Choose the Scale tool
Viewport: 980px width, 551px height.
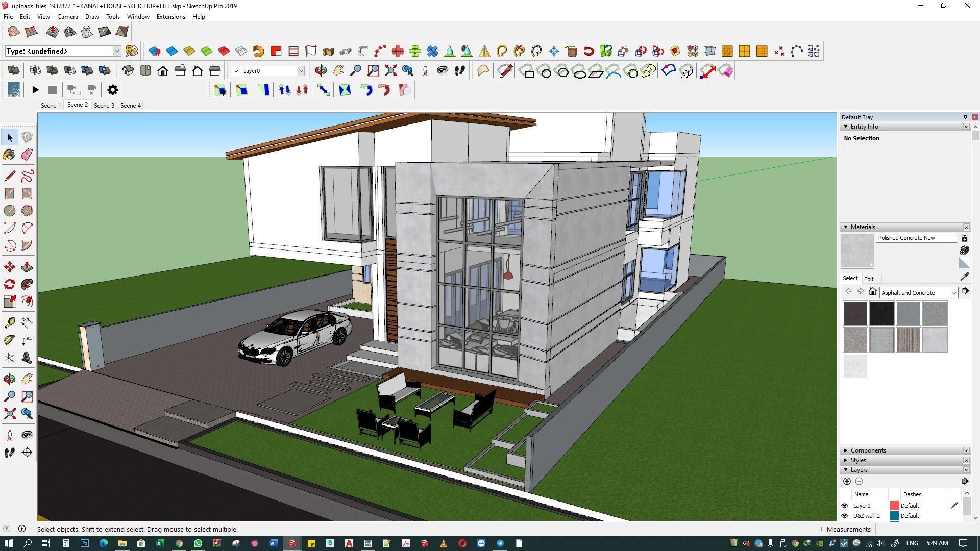coord(10,302)
